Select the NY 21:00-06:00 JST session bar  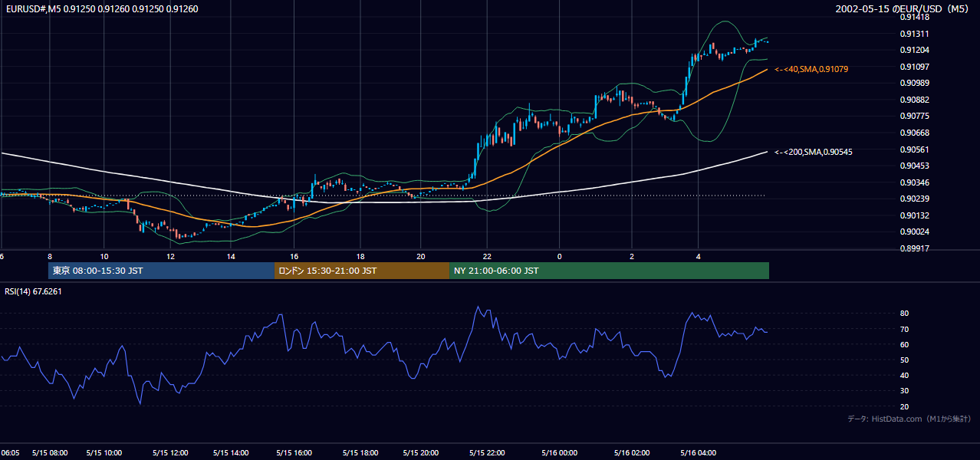(x=609, y=271)
